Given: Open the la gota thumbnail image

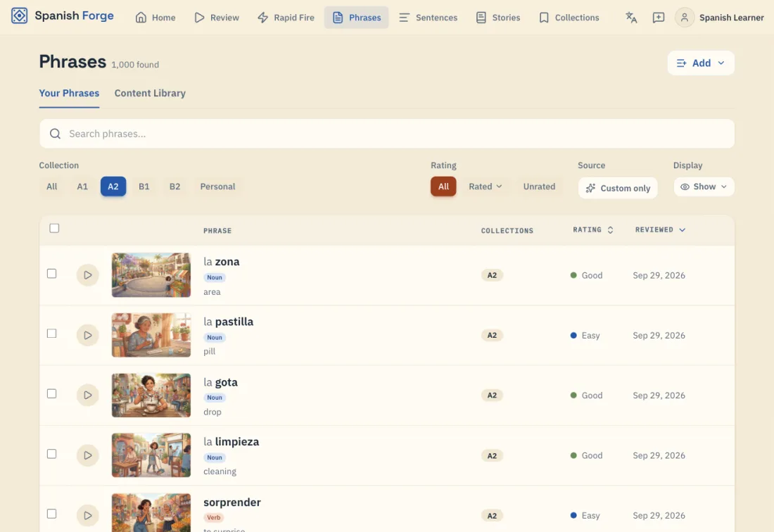Looking at the screenshot, I should [151, 395].
